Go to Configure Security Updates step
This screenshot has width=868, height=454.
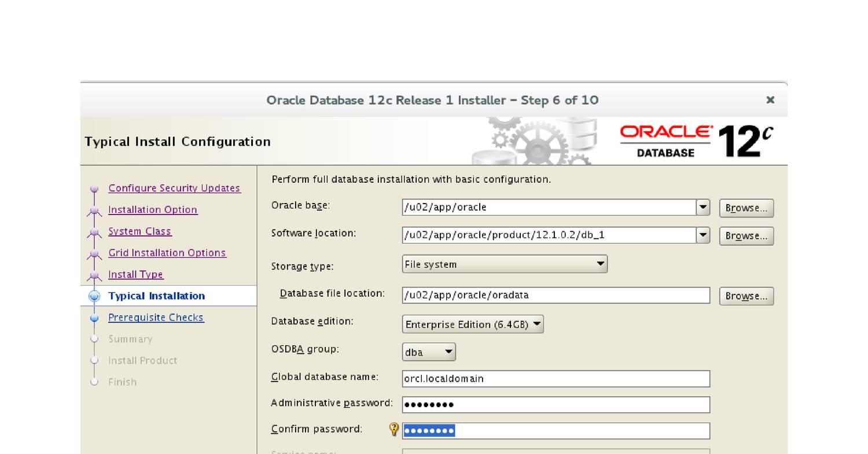[x=174, y=188]
